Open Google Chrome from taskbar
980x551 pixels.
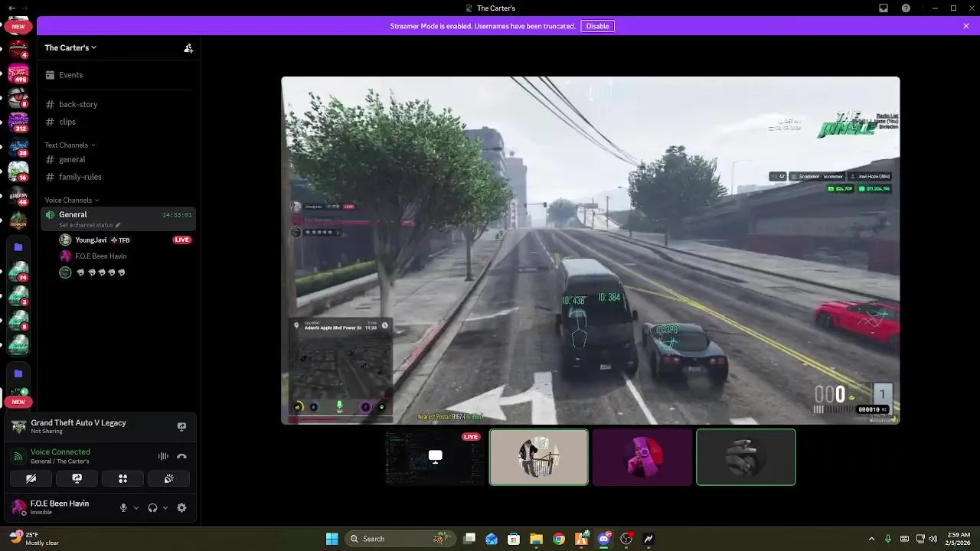click(x=559, y=539)
